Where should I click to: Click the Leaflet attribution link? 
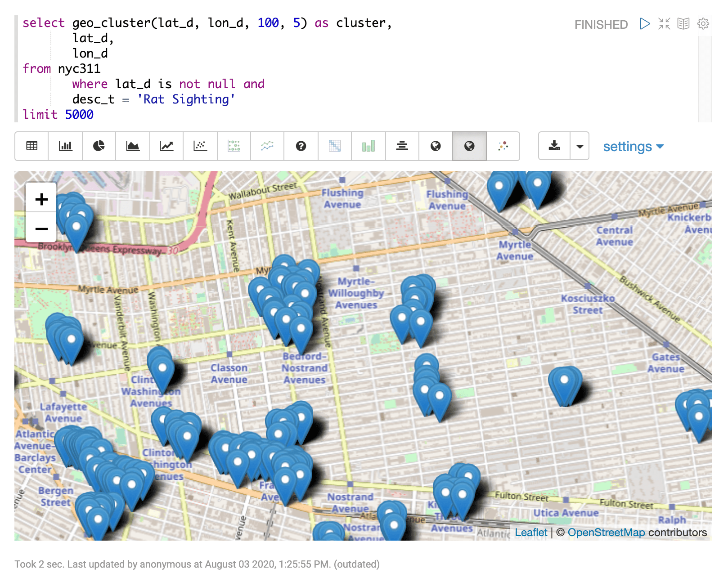coord(531,533)
